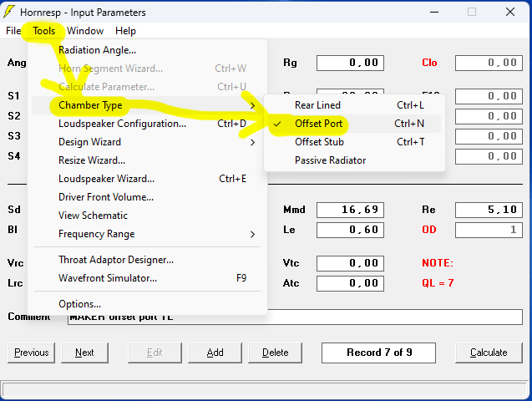Click the Ang label
The image size is (532, 401).
tap(17, 63)
